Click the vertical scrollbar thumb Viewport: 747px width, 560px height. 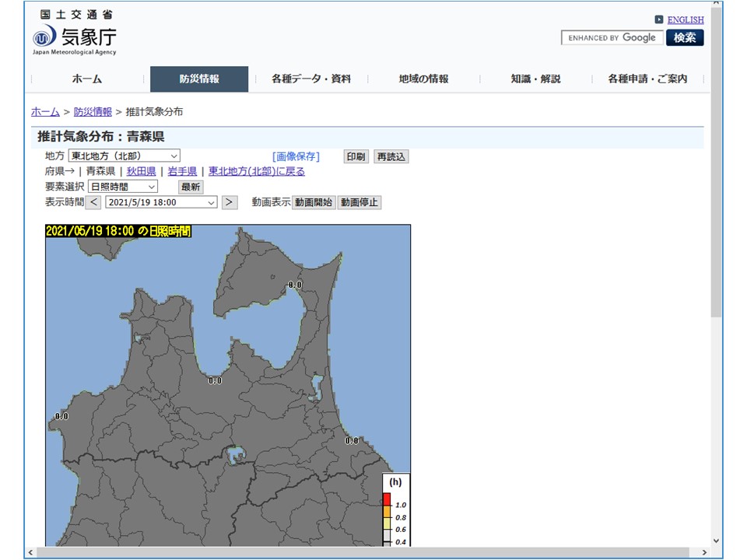(716, 163)
